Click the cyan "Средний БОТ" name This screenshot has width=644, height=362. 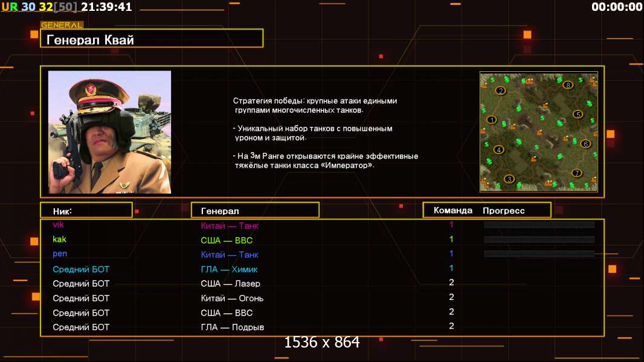[81, 269]
